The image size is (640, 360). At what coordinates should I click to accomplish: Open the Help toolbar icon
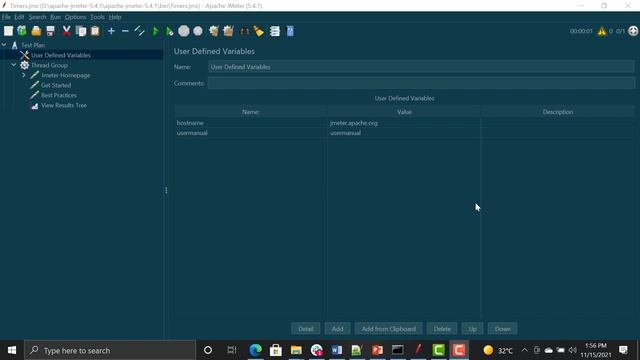[x=290, y=31]
